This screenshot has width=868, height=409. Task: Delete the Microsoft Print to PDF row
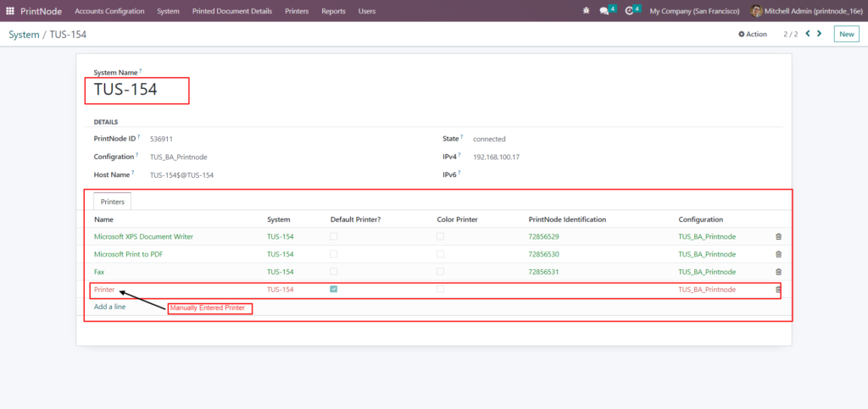(778, 254)
